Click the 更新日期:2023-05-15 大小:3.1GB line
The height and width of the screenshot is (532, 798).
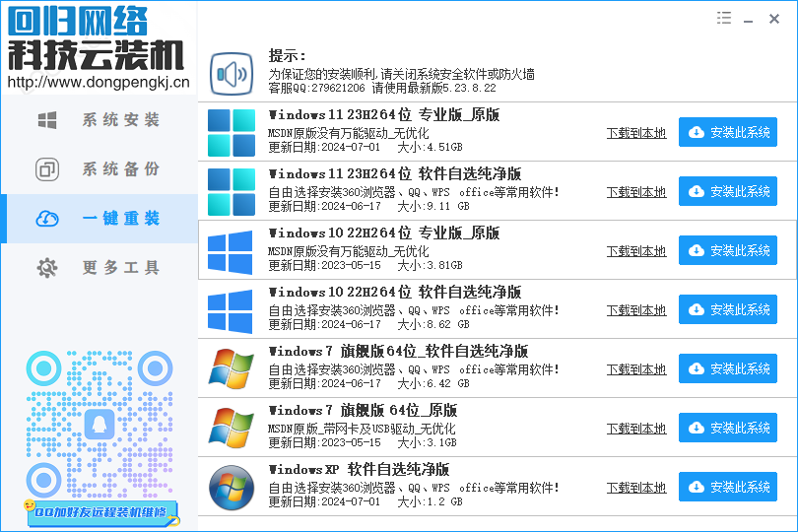click(363, 442)
